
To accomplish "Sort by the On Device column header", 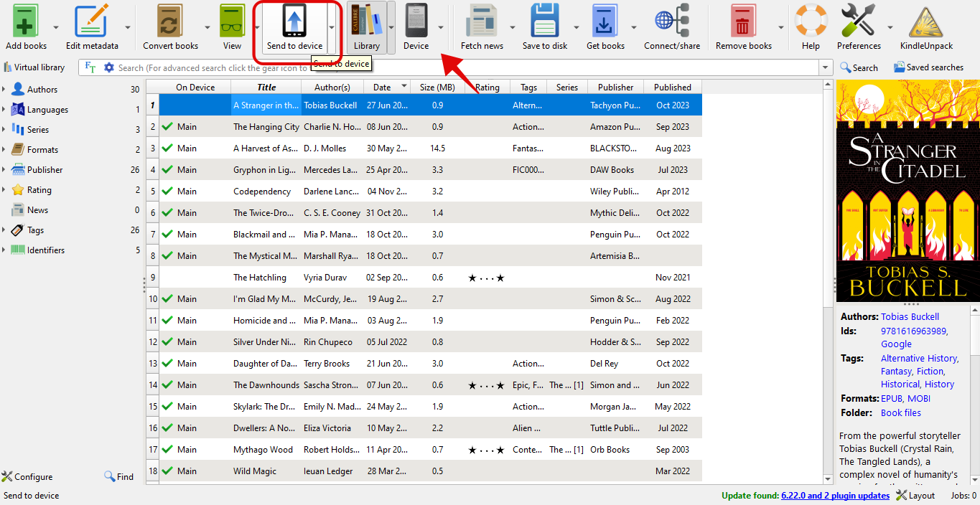I will tap(195, 88).
